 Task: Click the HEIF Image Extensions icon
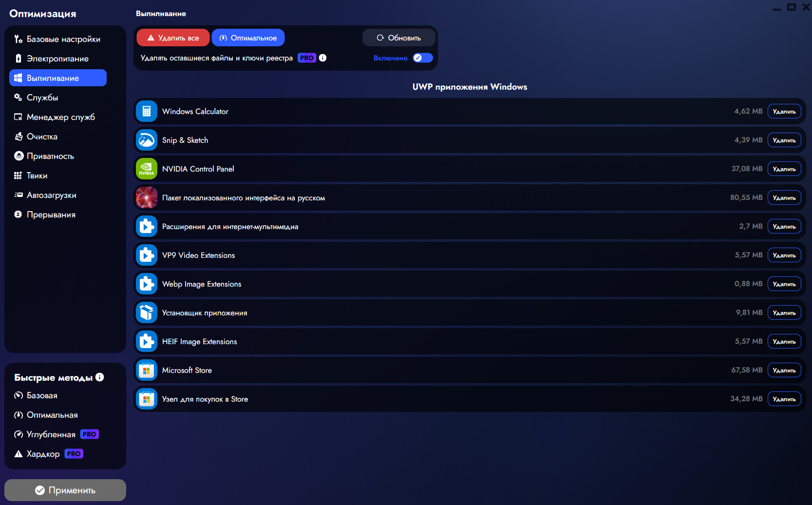(147, 341)
